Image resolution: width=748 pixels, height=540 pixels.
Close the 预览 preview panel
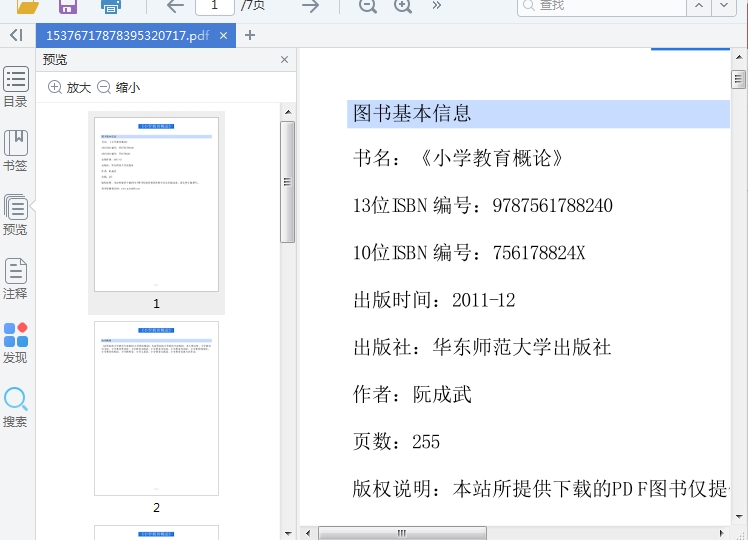[x=284, y=60]
